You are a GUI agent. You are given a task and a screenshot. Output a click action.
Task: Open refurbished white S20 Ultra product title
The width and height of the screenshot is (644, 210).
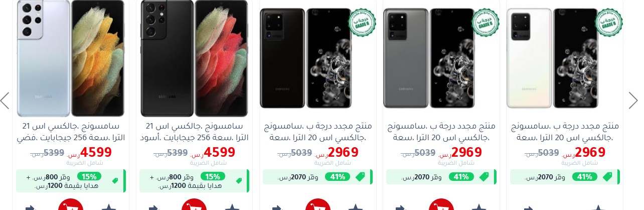(x=565, y=132)
